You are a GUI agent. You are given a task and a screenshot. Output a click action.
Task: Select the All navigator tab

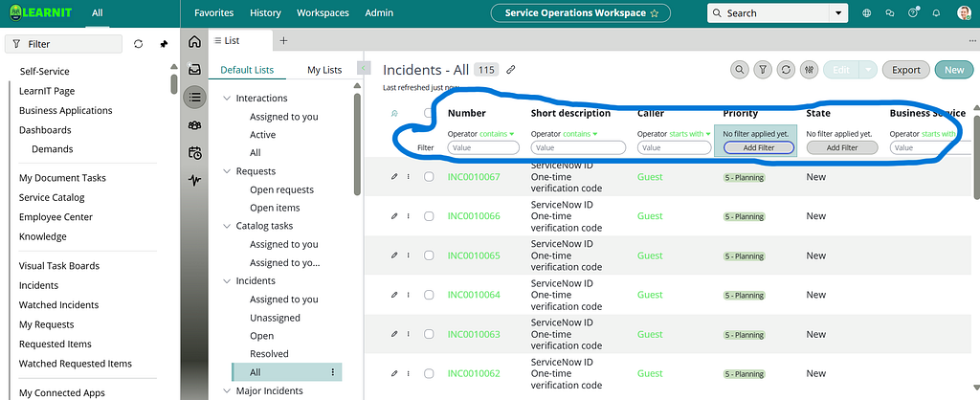97,12
